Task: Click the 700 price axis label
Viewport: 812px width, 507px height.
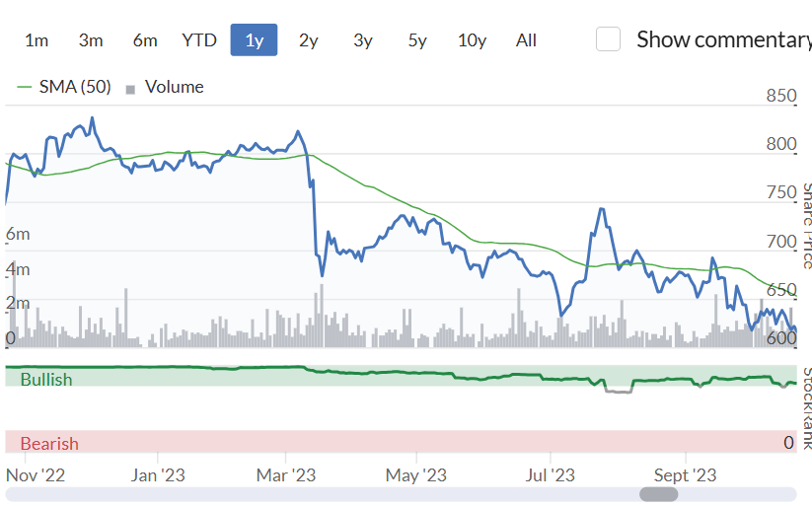Action: coord(781,241)
